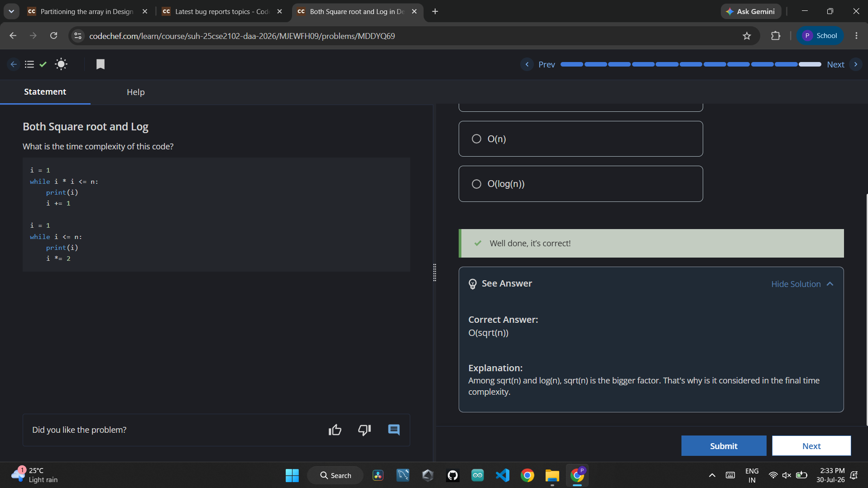Click the first progress bar segment
Viewport: 868px width, 488px height.
click(x=572, y=64)
